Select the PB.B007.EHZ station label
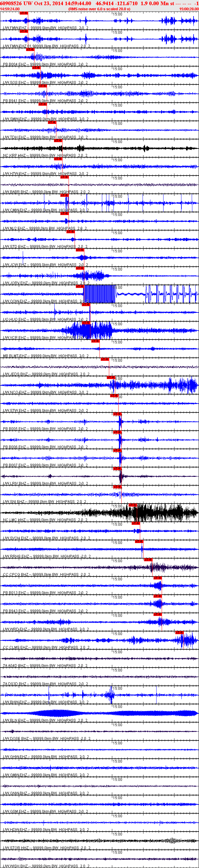Viewport: 199px width, 868px height. [x=45, y=465]
